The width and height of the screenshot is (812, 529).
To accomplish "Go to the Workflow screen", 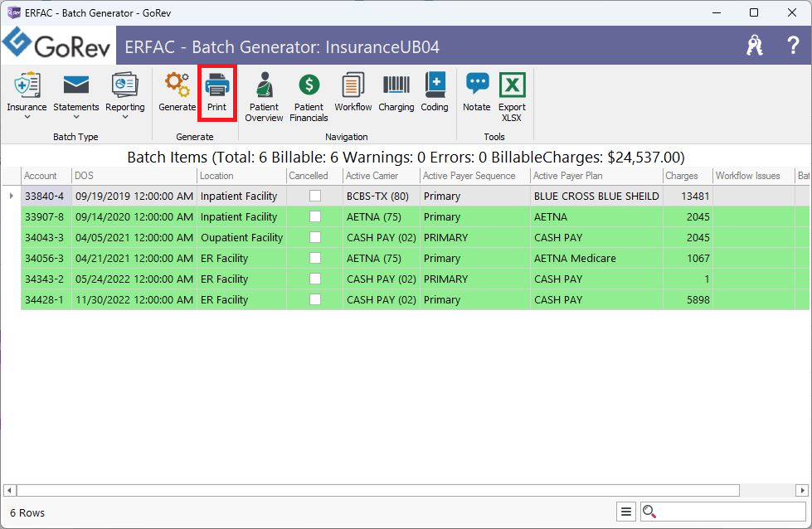I will [x=353, y=92].
